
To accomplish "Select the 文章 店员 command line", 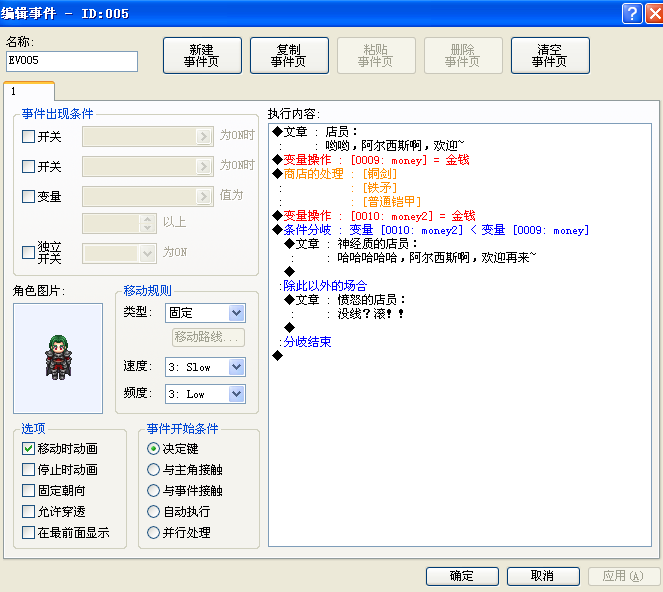I will [315, 132].
